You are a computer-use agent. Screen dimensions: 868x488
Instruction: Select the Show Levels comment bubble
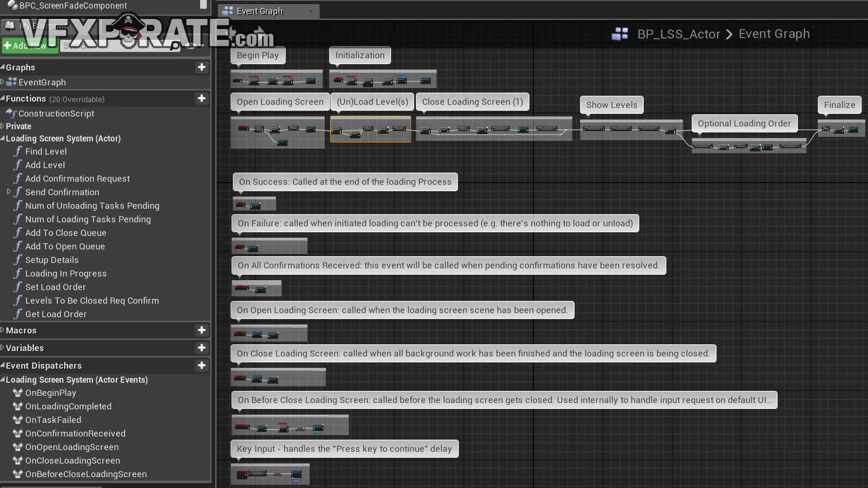click(612, 105)
